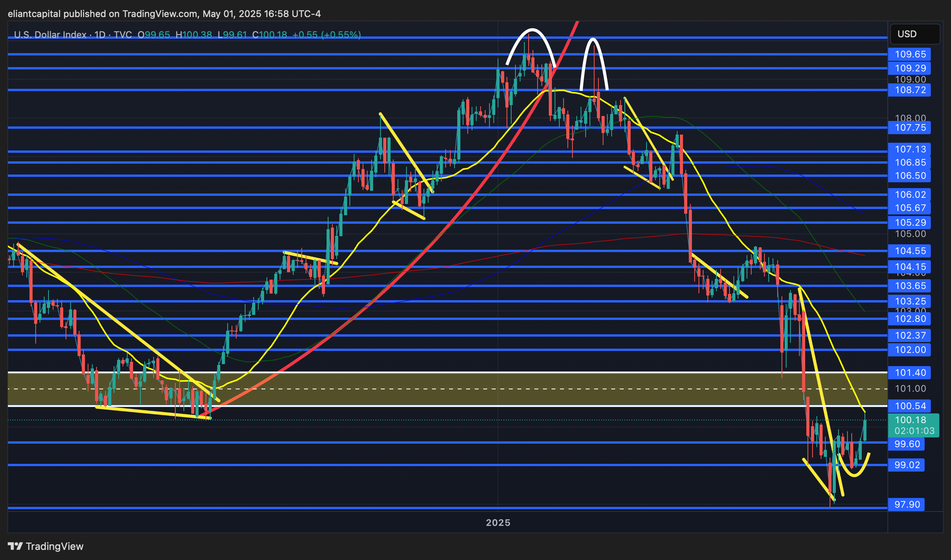Screen dimensions: 951x560
Task: Click the 2025 time axis marker
Action: click(498, 523)
